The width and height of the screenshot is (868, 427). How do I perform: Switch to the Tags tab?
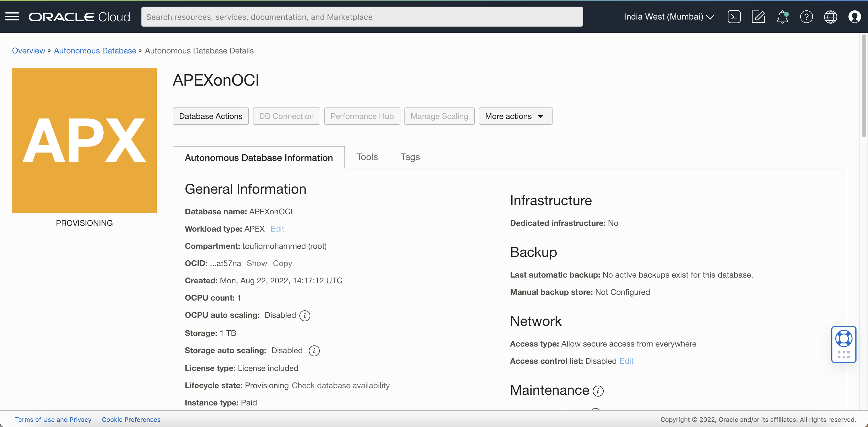coord(410,157)
